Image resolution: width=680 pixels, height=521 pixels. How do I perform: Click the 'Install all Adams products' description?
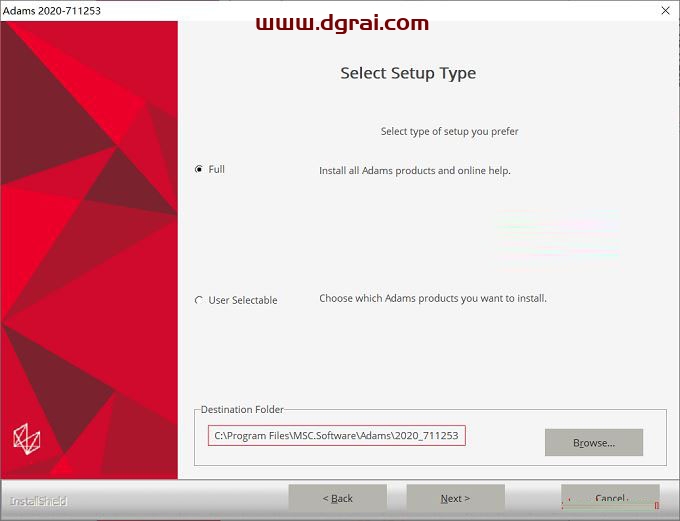tap(414, 171)
